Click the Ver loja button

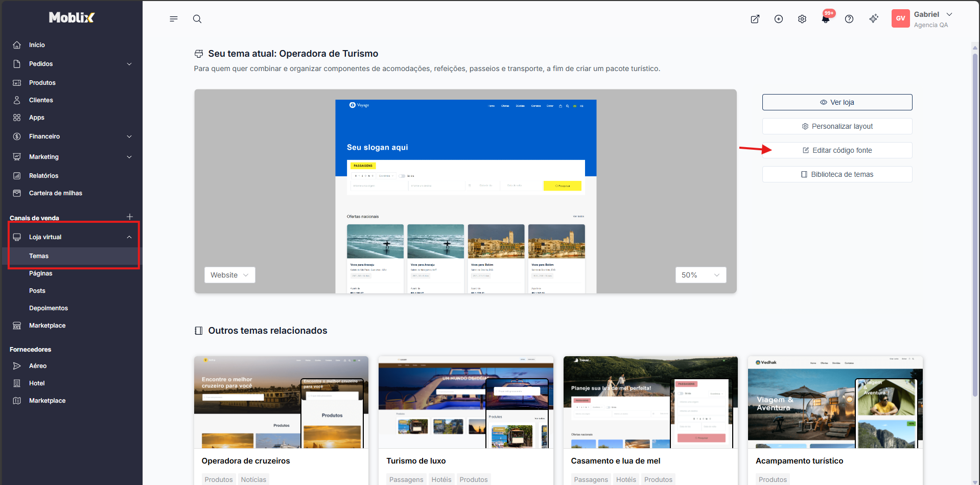click(836, 102)
